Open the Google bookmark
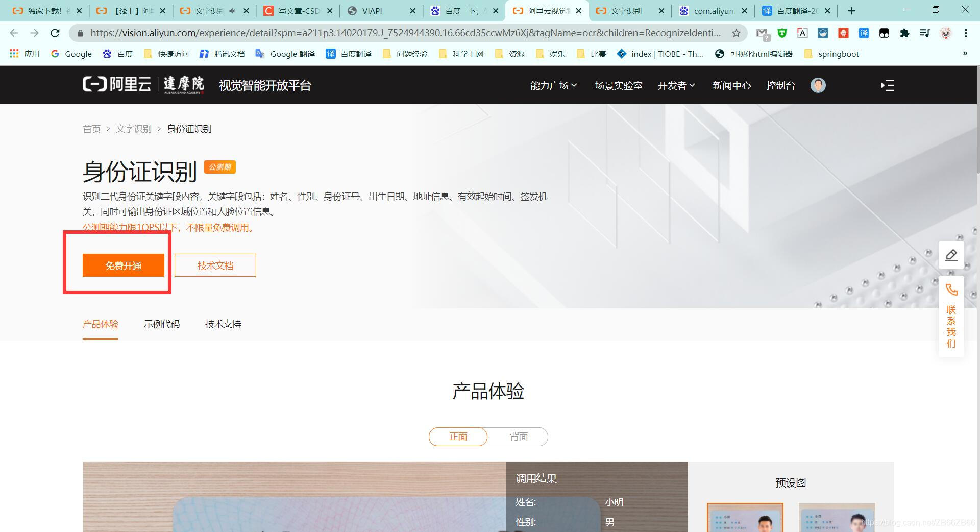The width and height of the screenshot is (980, 532). [71, 54]
